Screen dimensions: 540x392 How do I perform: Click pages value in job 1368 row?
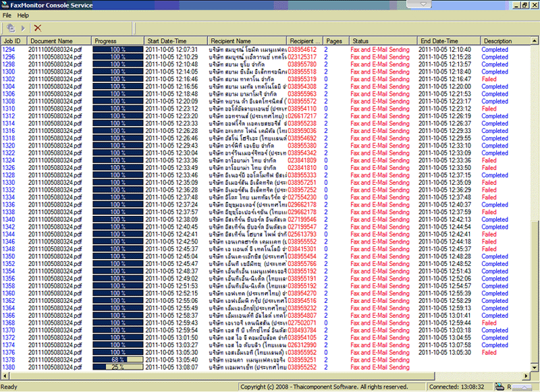[x=326, y=323]
